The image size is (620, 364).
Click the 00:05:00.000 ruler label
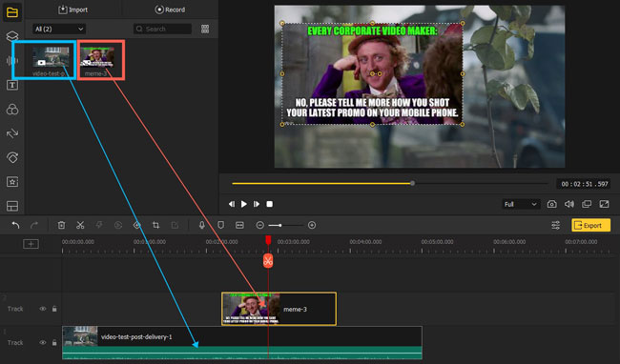(437, 242)
